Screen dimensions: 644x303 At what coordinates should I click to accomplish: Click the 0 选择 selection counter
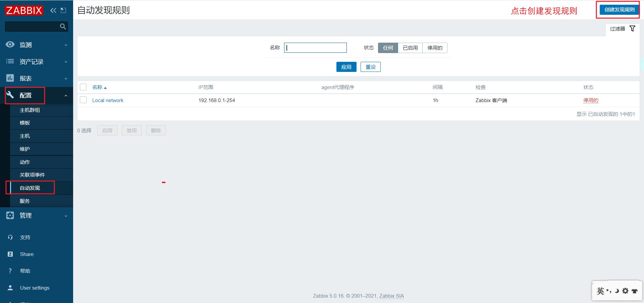(x=84, y=131)
